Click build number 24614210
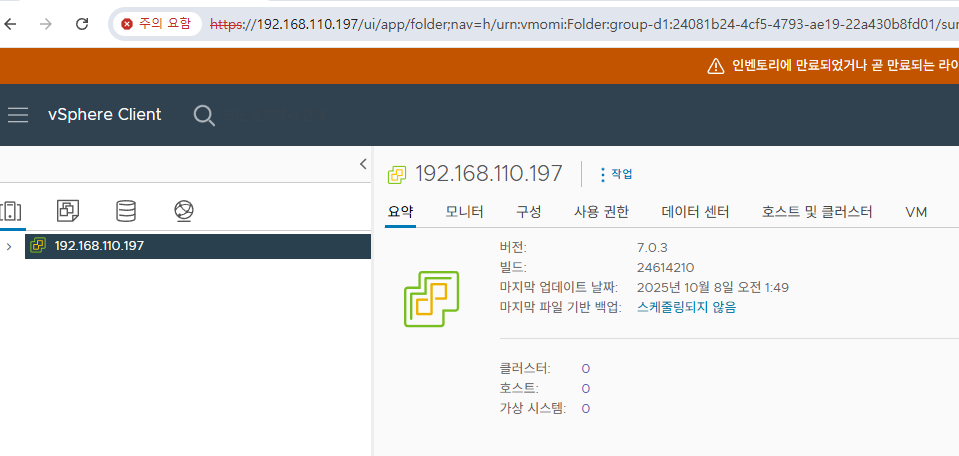 [x=665, y=267]
